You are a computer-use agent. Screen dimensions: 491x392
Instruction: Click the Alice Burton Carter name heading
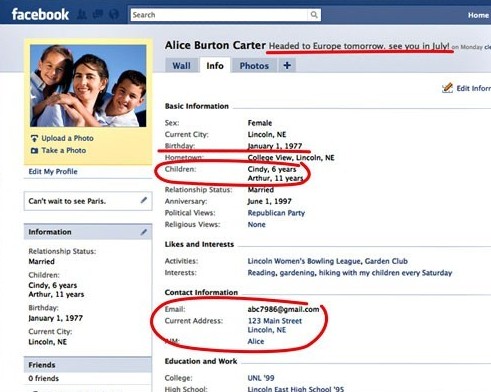coord(215,45)
